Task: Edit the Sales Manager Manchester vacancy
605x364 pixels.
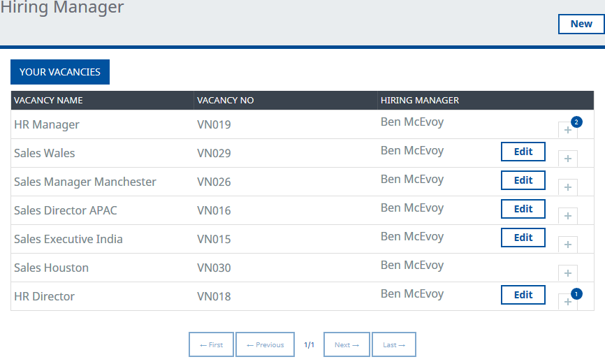Action: 523,180
